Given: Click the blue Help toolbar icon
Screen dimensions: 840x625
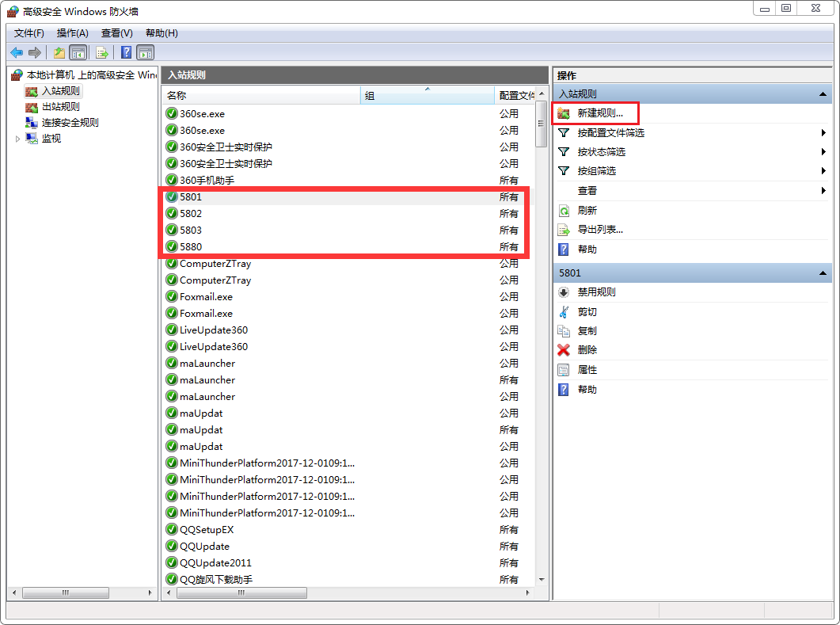Looking at the screenshot, I should (x=126, y=52).
